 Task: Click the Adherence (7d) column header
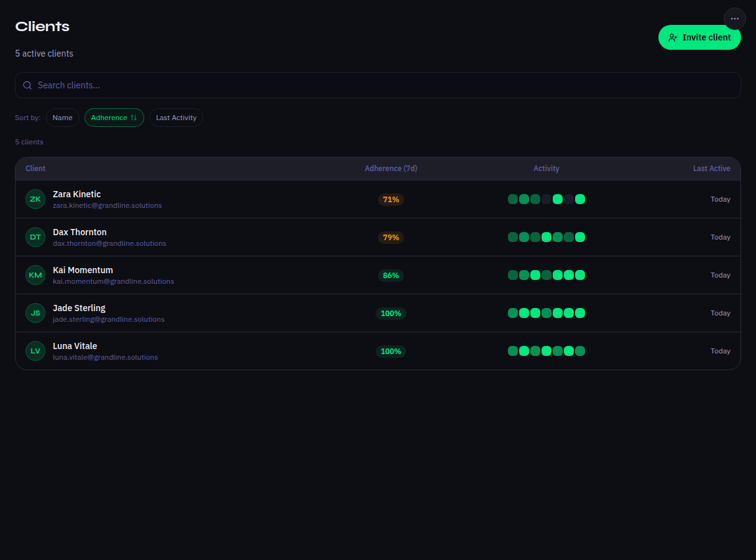[391, 169]
